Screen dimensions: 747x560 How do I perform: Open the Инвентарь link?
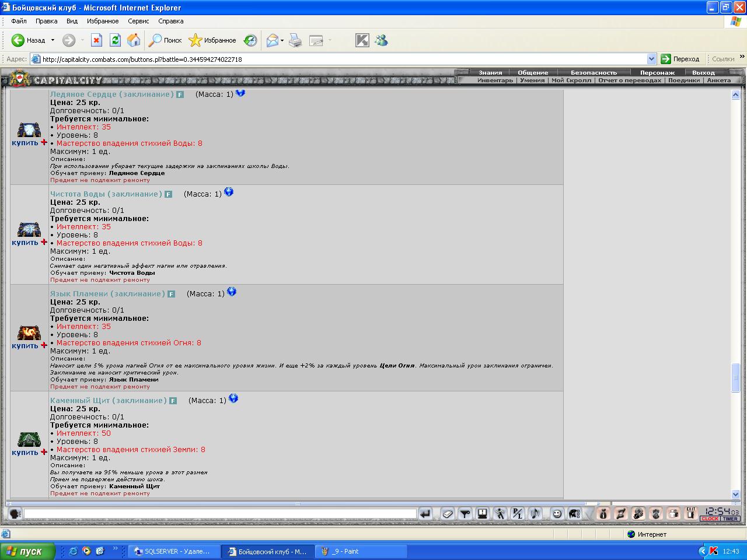click(x=495, y=80)
